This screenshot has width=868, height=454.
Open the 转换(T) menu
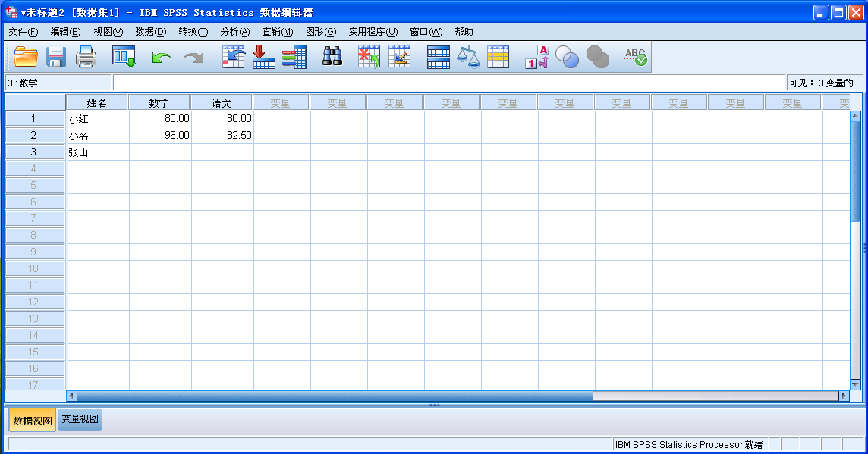(x=193, y=32)
